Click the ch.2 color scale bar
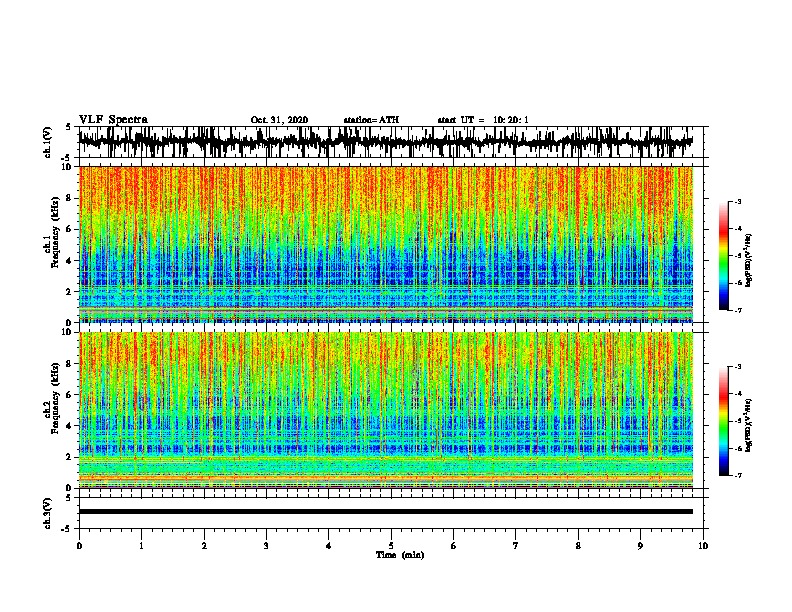 pyautogui.click(x=723, y=421)
